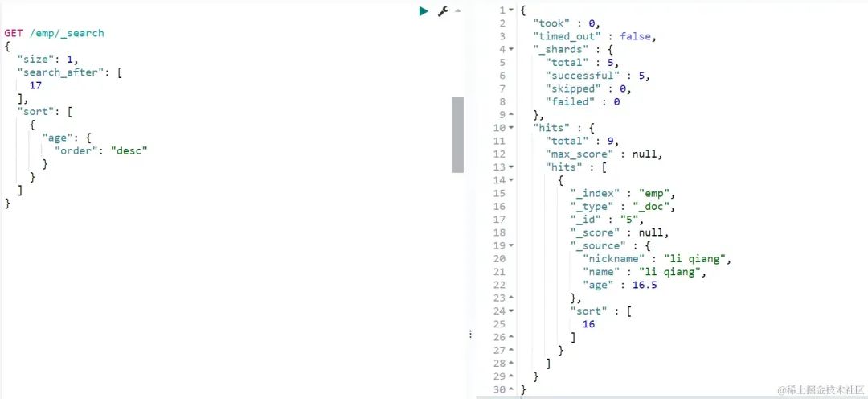
Task: Click the /emp/_search endpoint path
Action: [67, 33]
